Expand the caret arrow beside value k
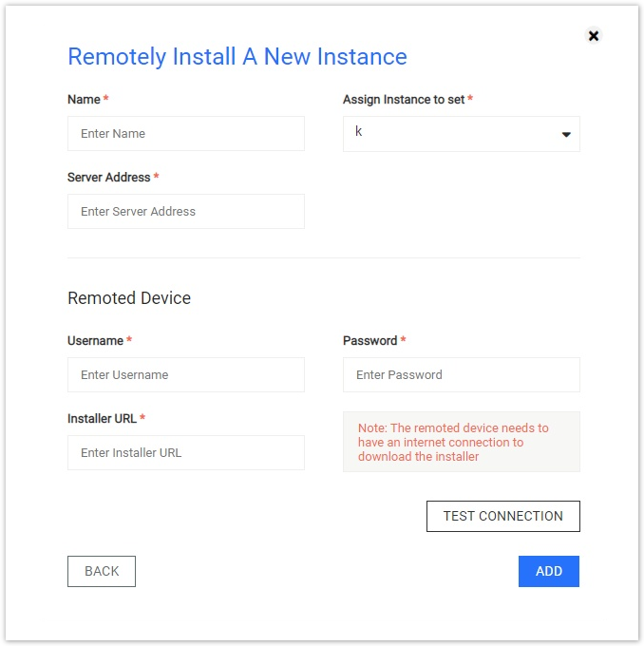The image size is (644, 646). click(566, 134)
